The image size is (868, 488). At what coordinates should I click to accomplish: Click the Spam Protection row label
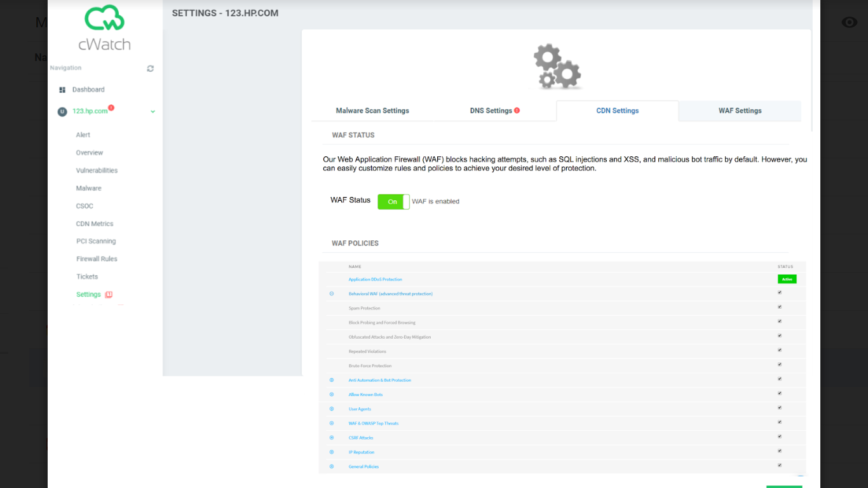tap(365, 308)
